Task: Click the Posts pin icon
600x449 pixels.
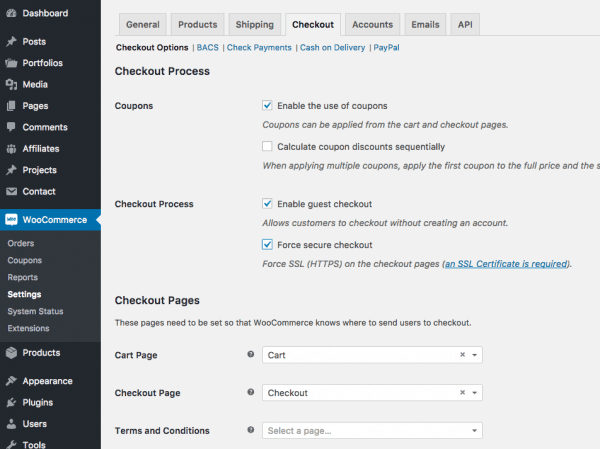Action: point(11,42)
